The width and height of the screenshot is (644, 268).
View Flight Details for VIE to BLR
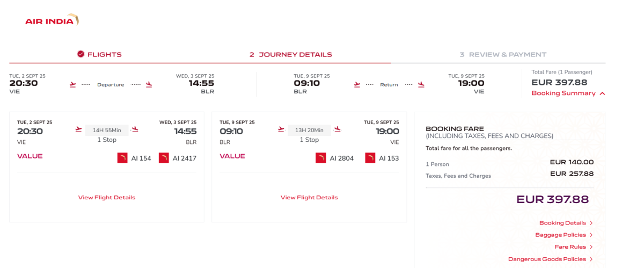tap(107, 198)
